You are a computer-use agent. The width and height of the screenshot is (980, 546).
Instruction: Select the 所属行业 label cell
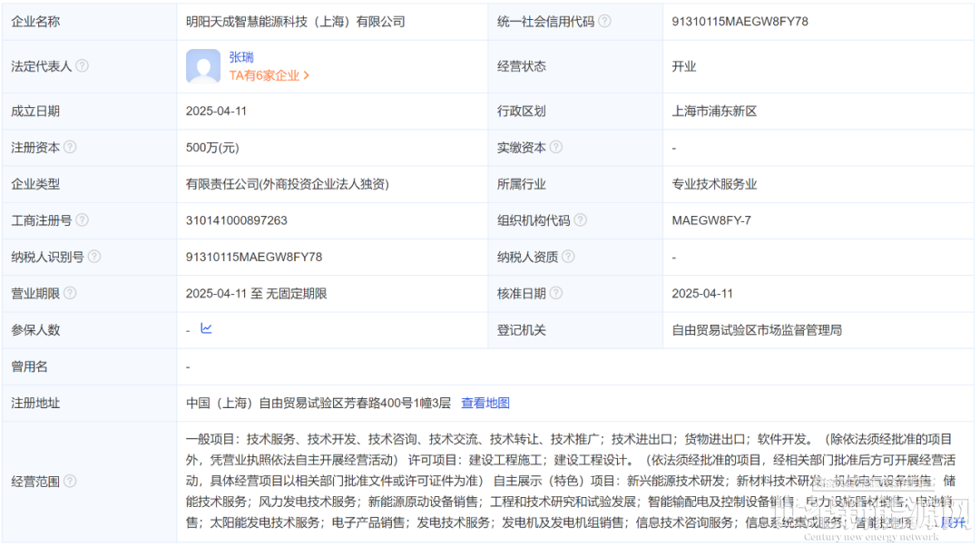pyautogui.click(x=575, y=184)
